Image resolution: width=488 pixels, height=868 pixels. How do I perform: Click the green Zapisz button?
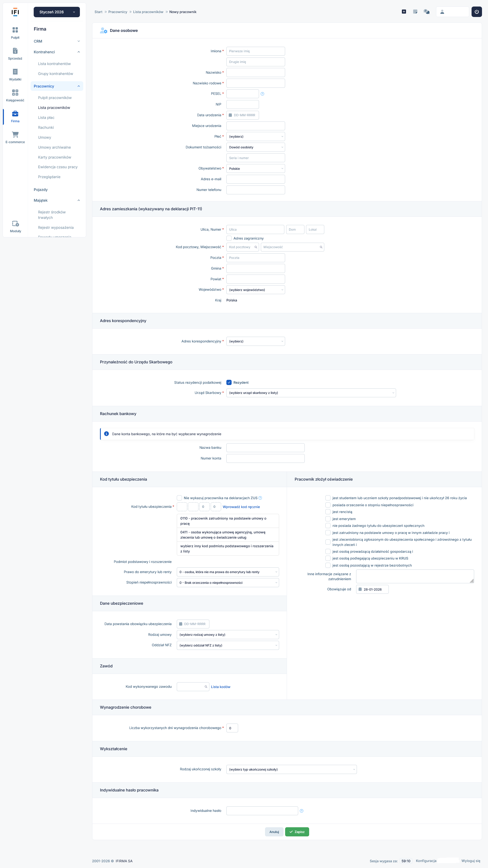coord(297,832)
